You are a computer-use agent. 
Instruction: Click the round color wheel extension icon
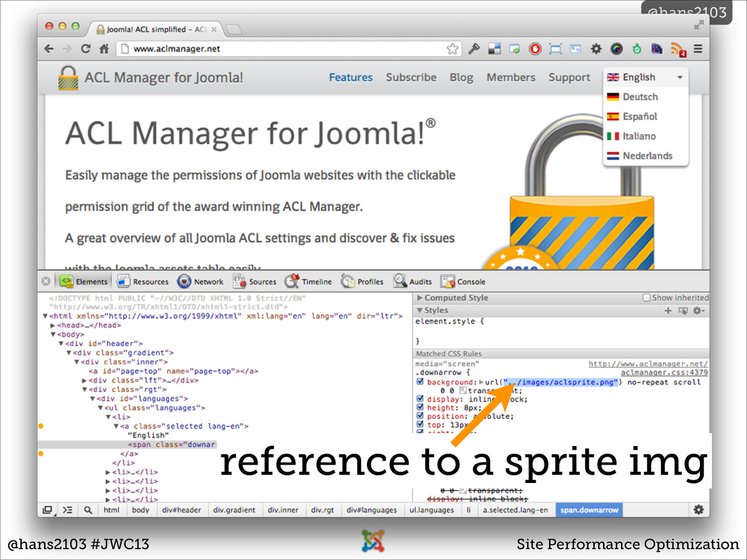pos(617,49)
